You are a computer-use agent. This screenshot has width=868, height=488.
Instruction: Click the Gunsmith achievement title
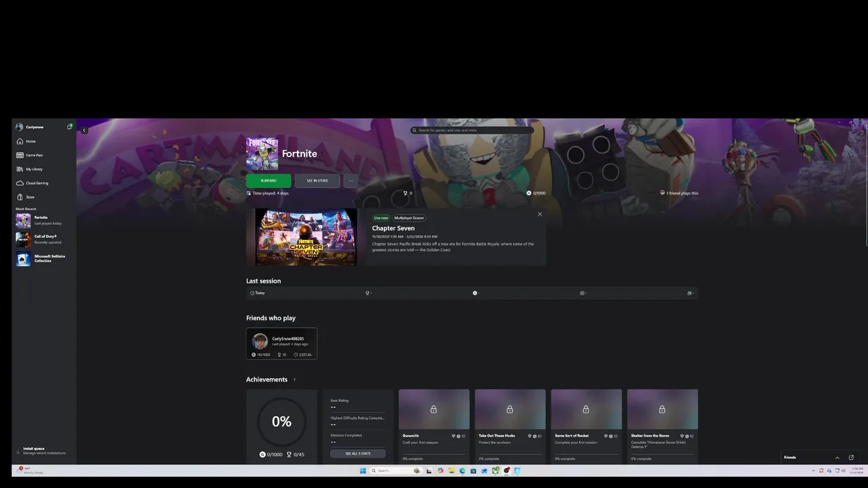[x=411, y=436]
